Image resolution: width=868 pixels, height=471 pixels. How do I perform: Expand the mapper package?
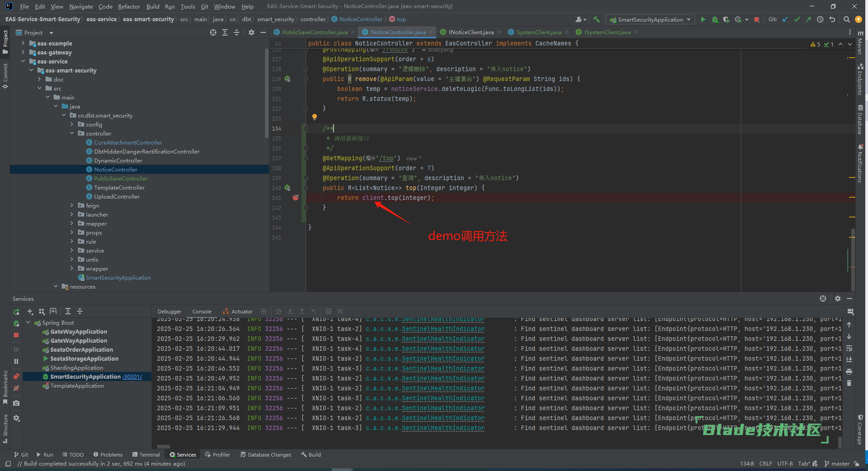click(72, 223)
